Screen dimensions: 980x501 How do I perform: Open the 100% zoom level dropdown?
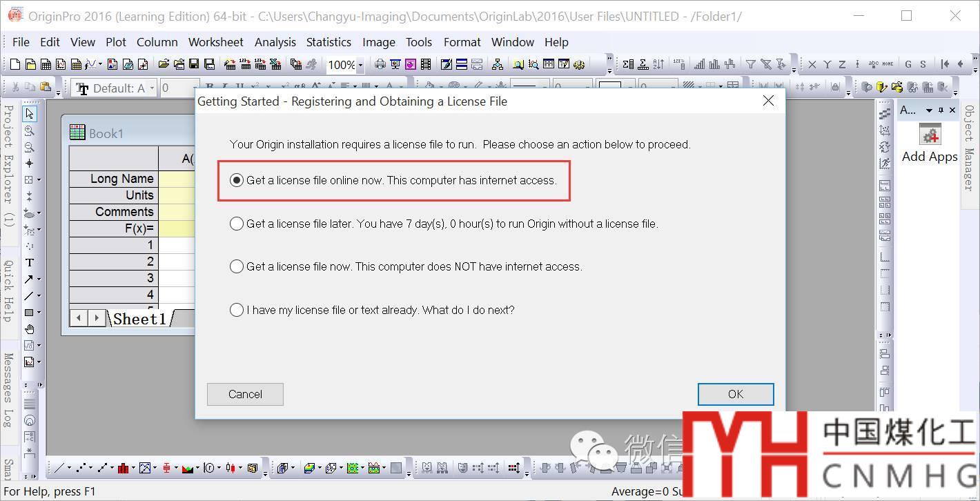click(360, 65)
